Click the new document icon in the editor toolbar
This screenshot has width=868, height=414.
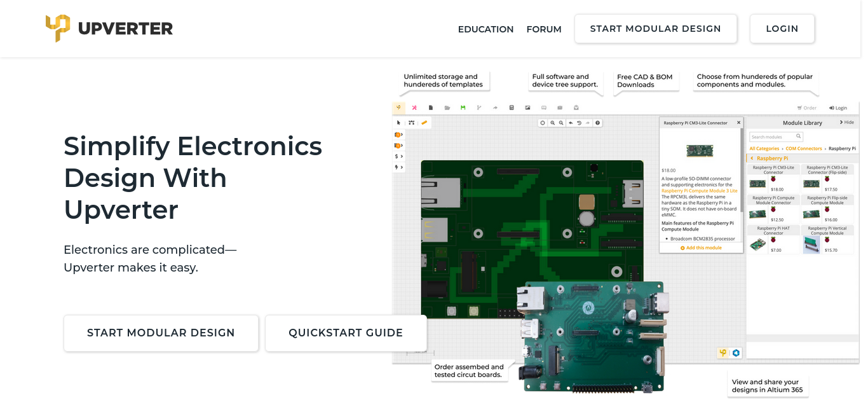(x=430, y=107)
